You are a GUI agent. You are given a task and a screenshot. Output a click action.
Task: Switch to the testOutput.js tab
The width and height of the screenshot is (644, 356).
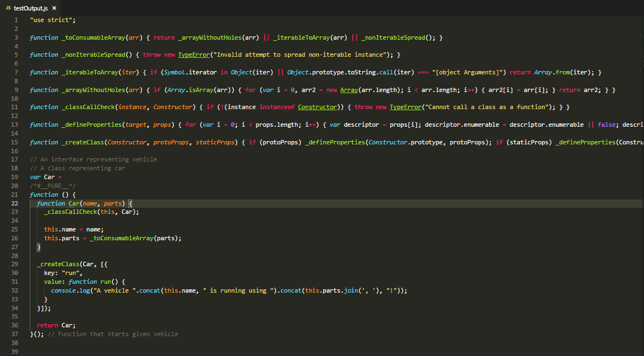[x=30, y=8]
